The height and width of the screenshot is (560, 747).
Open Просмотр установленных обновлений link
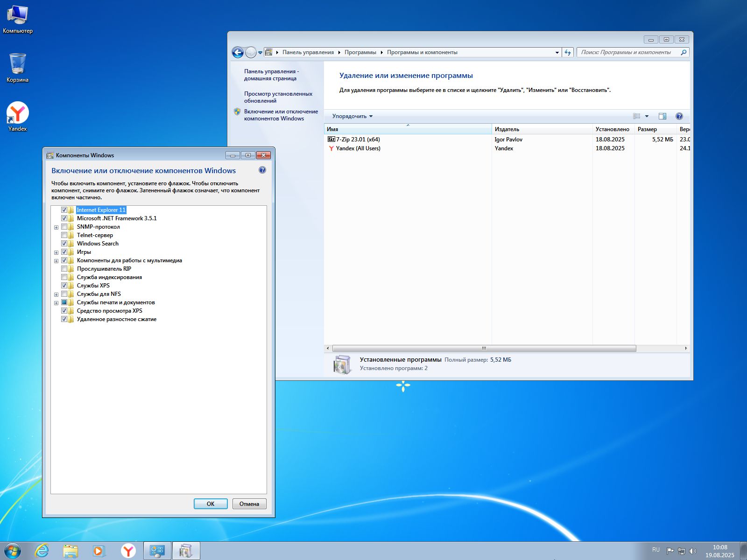pos(278,97)
